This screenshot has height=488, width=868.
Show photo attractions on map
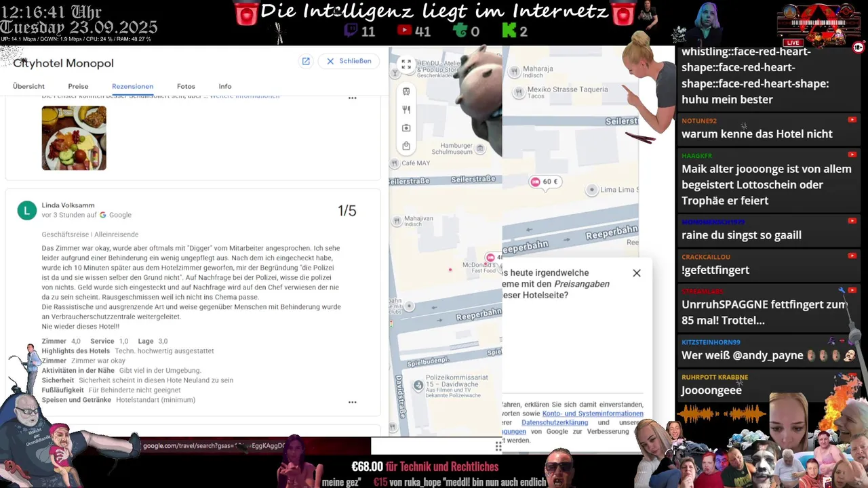(x=406, y=127)
